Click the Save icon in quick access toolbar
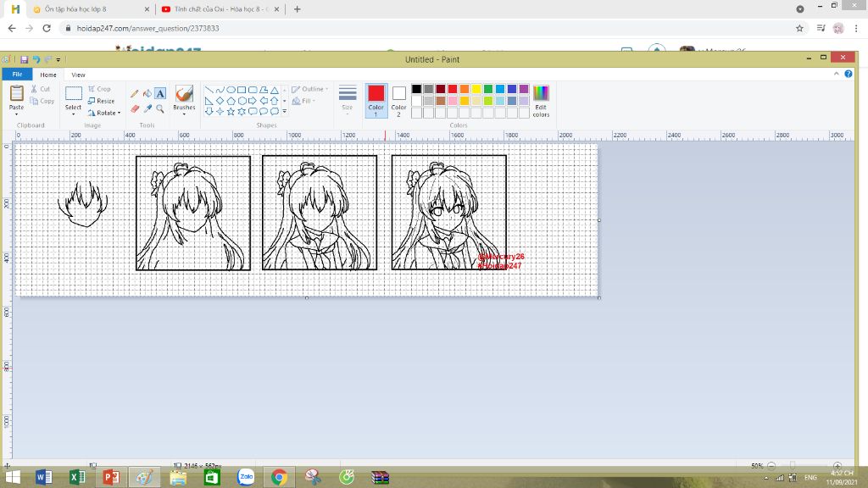 [25, 59]
